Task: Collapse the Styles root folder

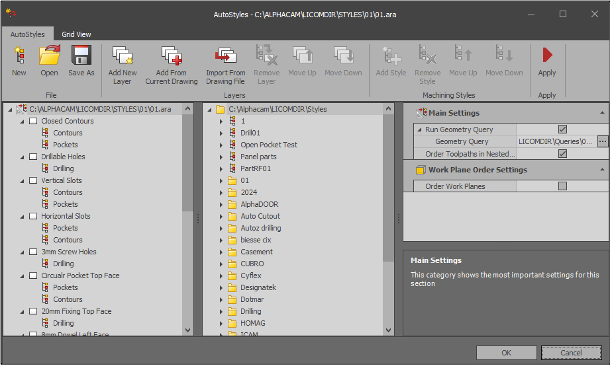Action: 209,110
